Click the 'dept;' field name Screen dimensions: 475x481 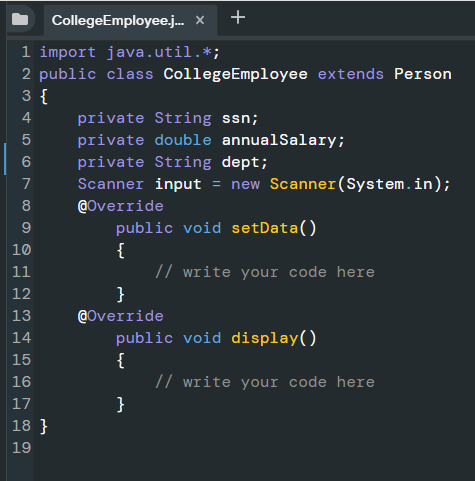(244, 162)
